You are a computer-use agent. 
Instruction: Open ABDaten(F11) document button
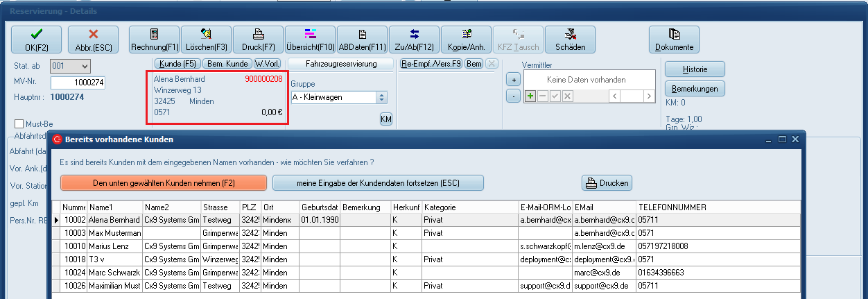[x=362, y=40]
